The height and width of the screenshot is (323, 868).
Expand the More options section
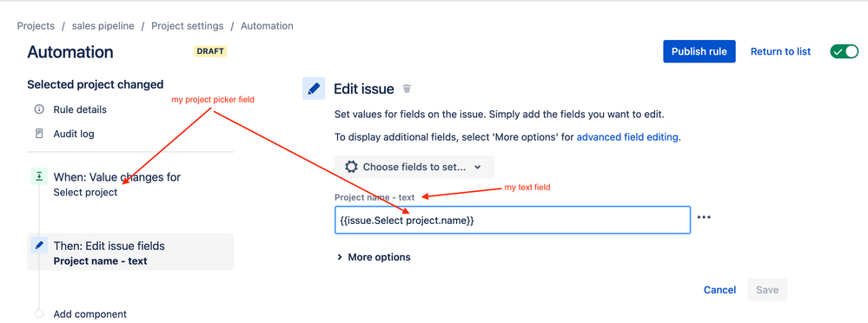[374, 257]
